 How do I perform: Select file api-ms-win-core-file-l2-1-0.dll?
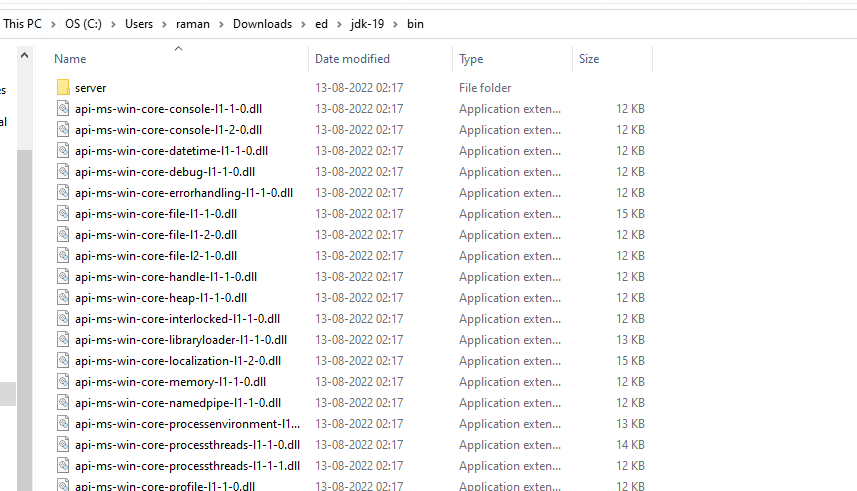click(x=156, y=255)
